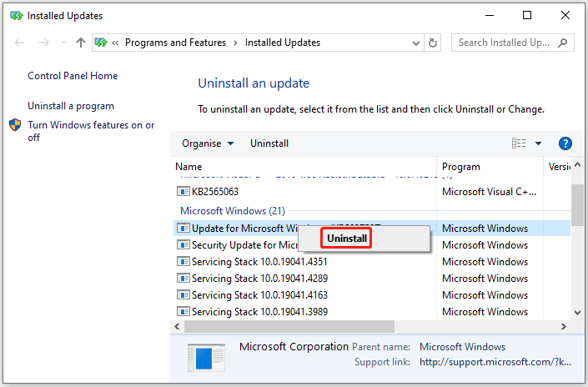The image size is (588, 387).
Task: Click the double chevron in address bar
Action: click(x=115, y=43)
